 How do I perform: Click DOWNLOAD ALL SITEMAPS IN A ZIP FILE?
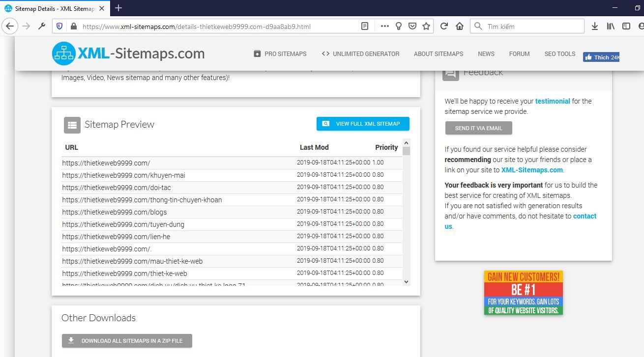click(127, 341)
